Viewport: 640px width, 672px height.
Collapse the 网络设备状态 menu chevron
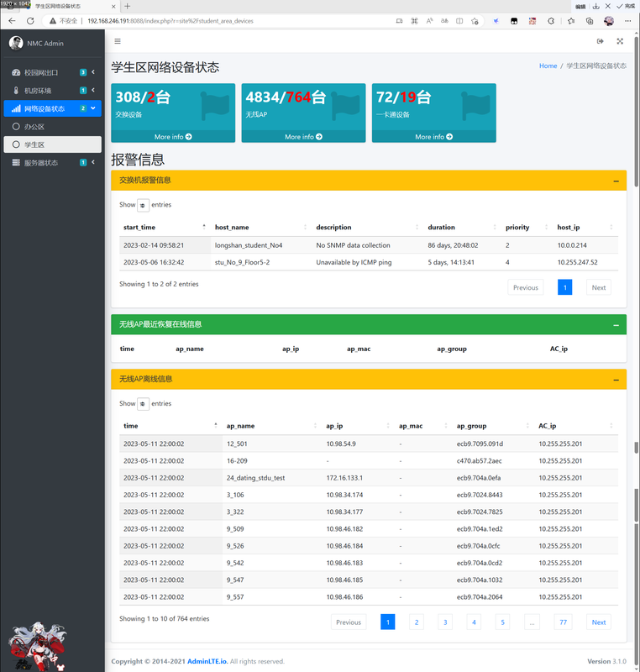pyautogui.click(x=93, y=108)
